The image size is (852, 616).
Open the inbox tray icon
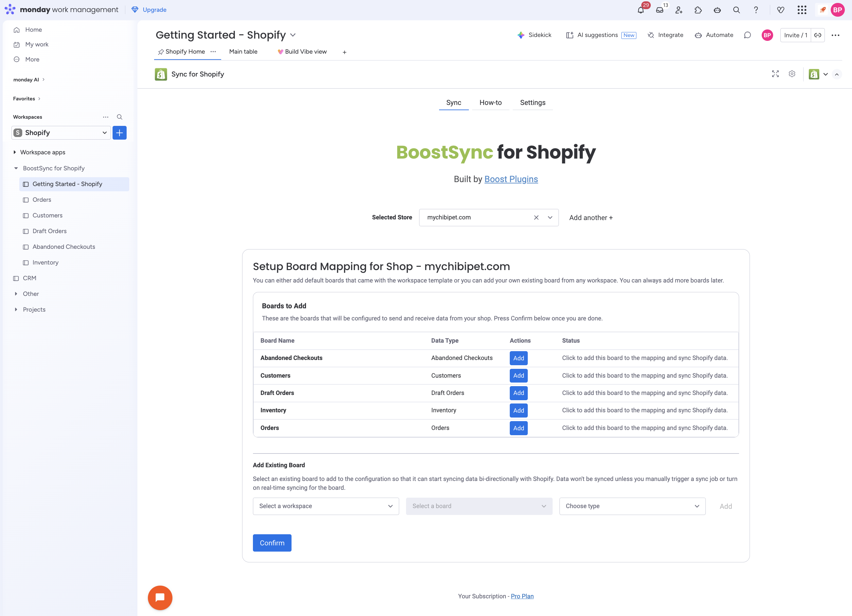(660, 10)
